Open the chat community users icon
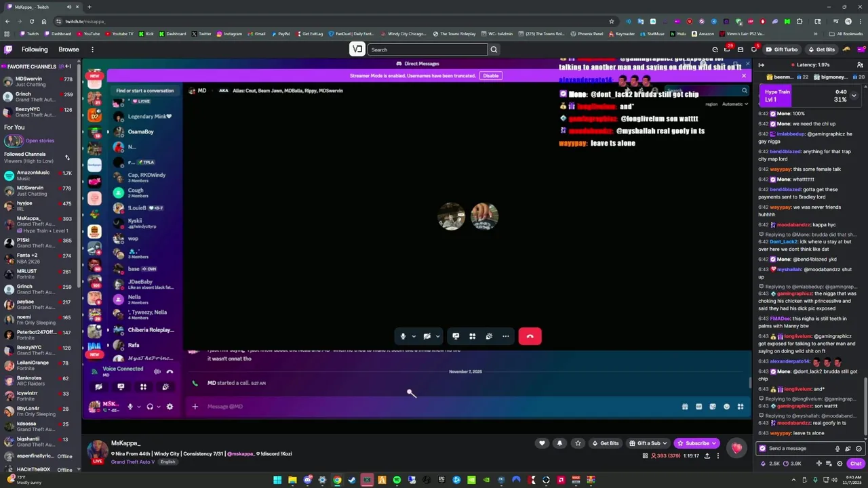Screen dimensions: 868x488 tap(860, 64)
